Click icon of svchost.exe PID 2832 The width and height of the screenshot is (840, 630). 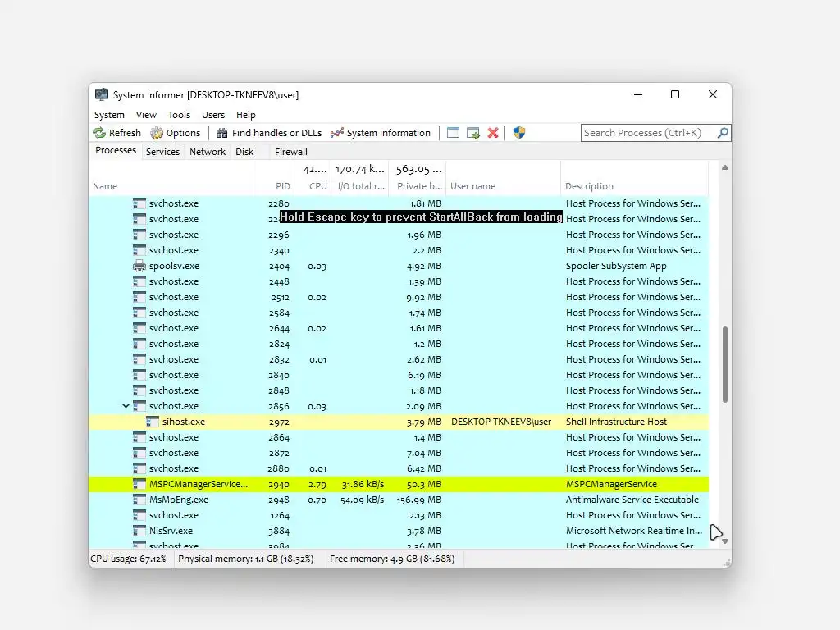tap(139, 359)
